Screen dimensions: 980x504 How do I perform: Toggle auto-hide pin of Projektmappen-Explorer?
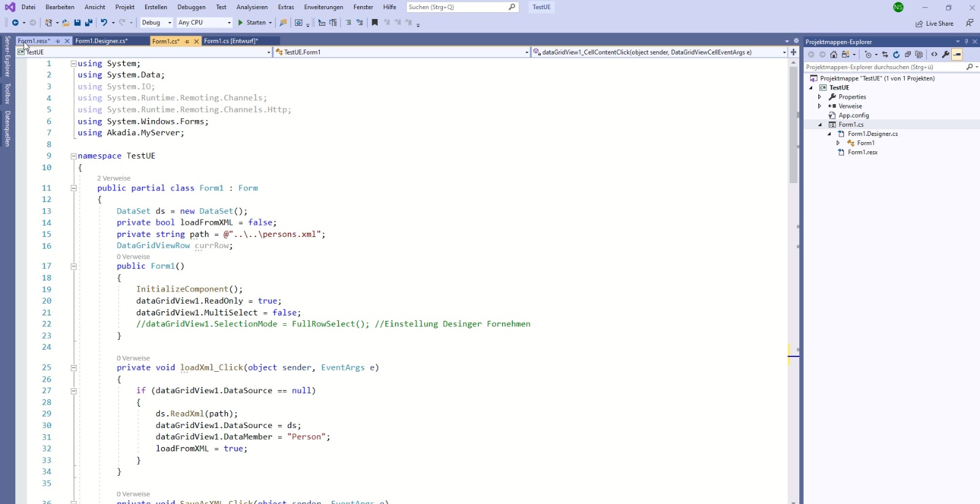(x=967, y=42)
